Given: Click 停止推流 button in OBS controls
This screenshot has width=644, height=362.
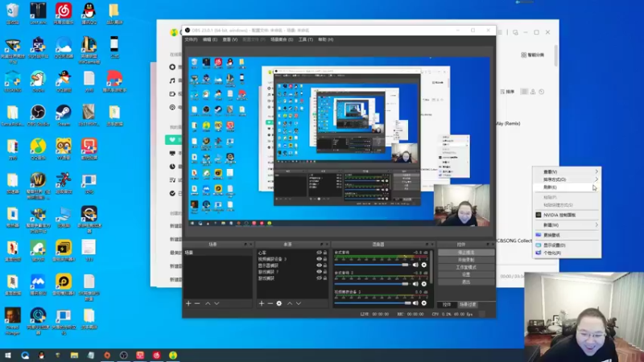Looking at the screenshot, I should pyautogui.click(x=466, y=253).
